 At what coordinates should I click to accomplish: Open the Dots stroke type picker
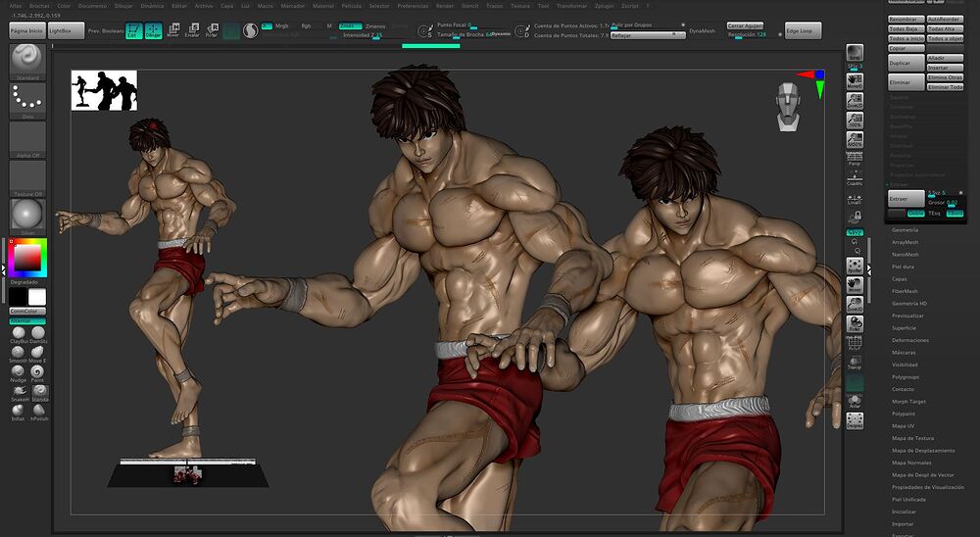tap(27, 100)
